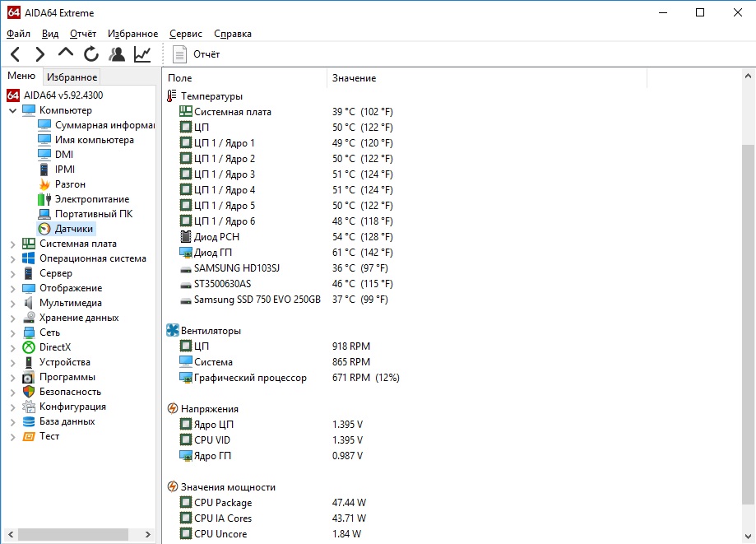Go forward with the Forward arrow
The image size is (756, 544).
(40, 54)
